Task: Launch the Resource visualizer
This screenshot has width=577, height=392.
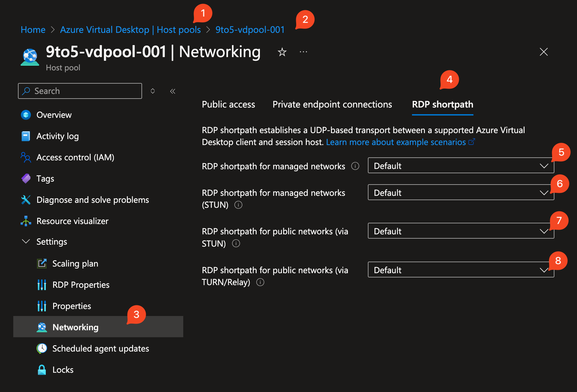Action: click(x=72, y=221)
